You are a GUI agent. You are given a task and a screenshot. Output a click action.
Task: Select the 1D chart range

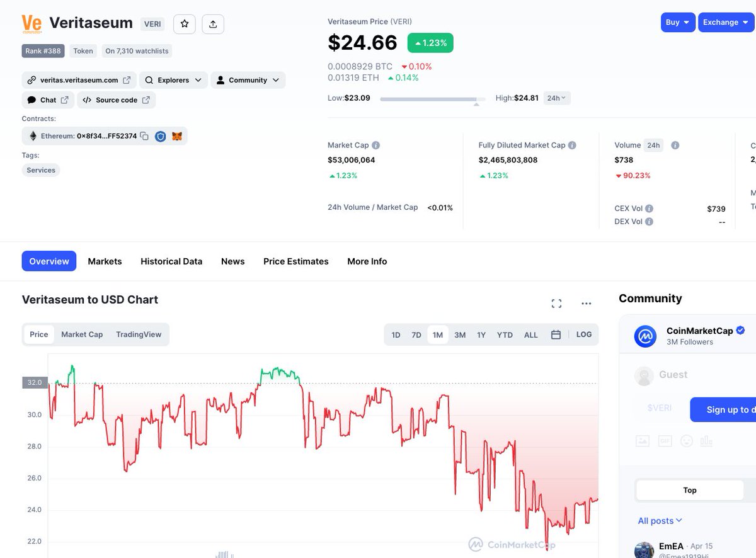pyautogui.click(x=396, y=335)
